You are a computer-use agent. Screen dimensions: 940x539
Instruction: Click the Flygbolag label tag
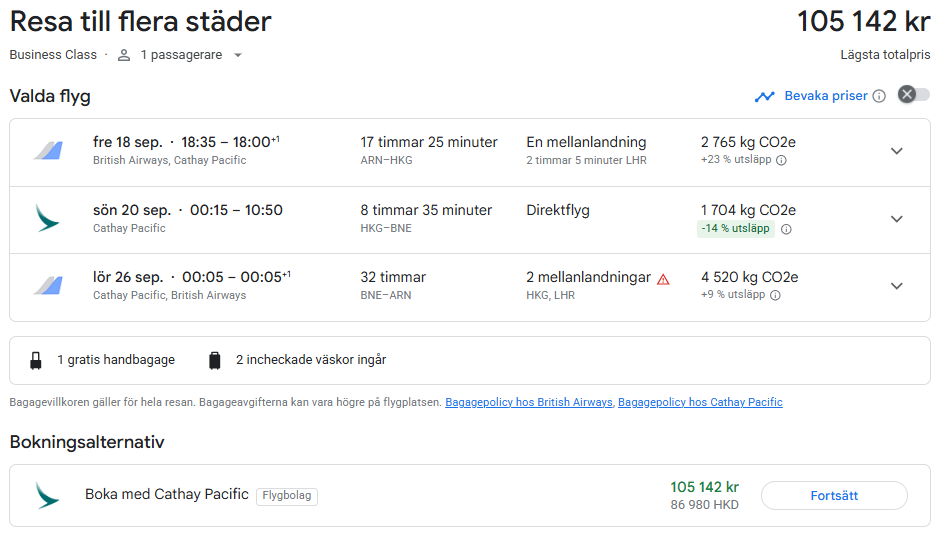[x=287, y=496]
